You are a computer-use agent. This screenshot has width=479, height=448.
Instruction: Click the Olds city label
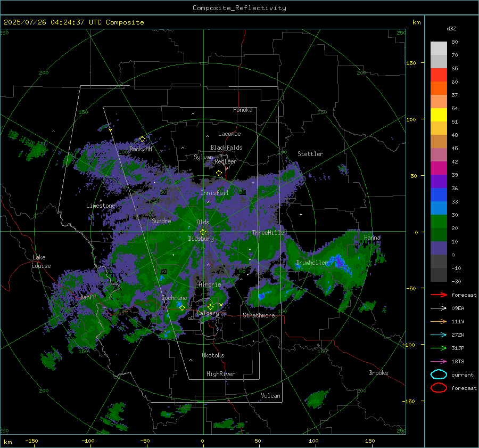point(203,222)
